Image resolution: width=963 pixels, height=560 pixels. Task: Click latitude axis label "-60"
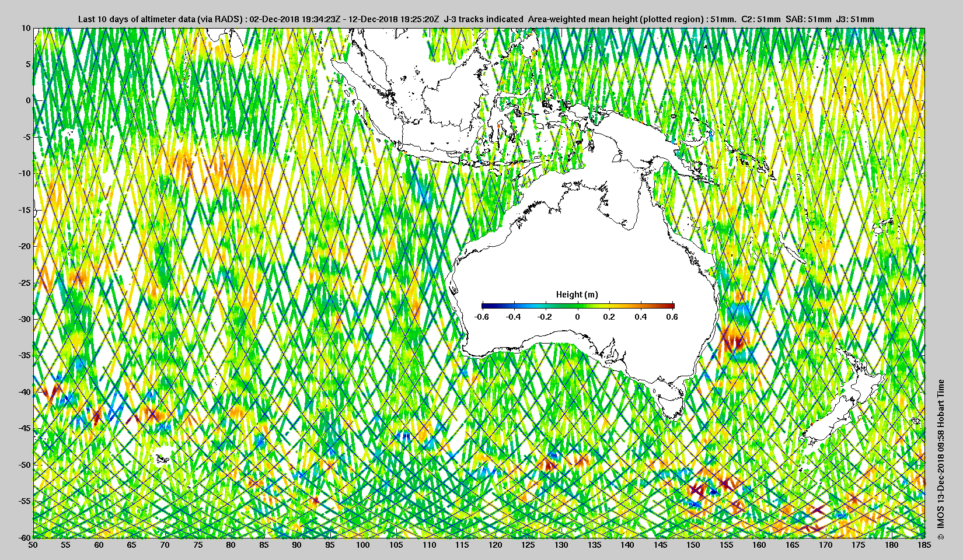25,537
